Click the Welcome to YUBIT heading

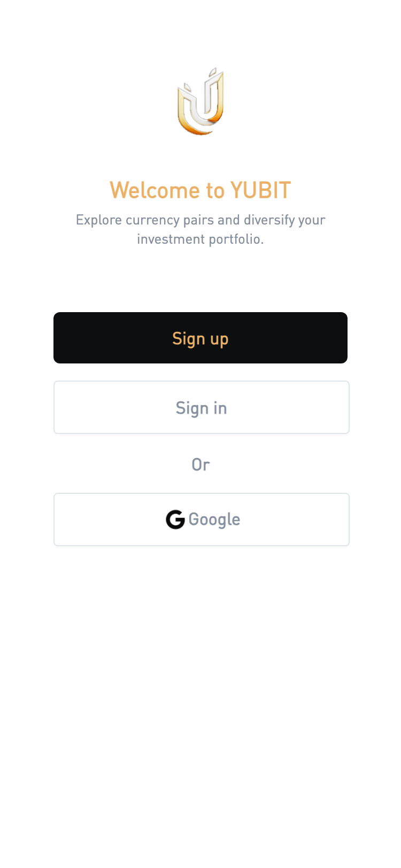(x=200, y=190)
